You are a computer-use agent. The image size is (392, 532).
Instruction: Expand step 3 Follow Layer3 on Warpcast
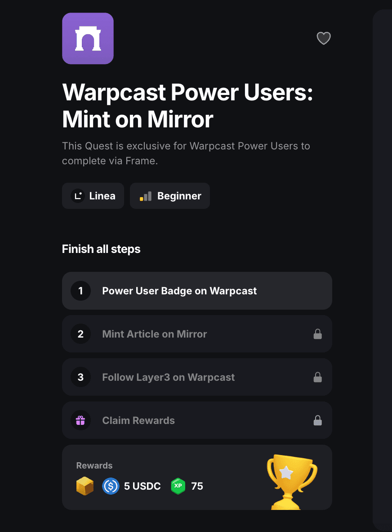coord(197,377)
